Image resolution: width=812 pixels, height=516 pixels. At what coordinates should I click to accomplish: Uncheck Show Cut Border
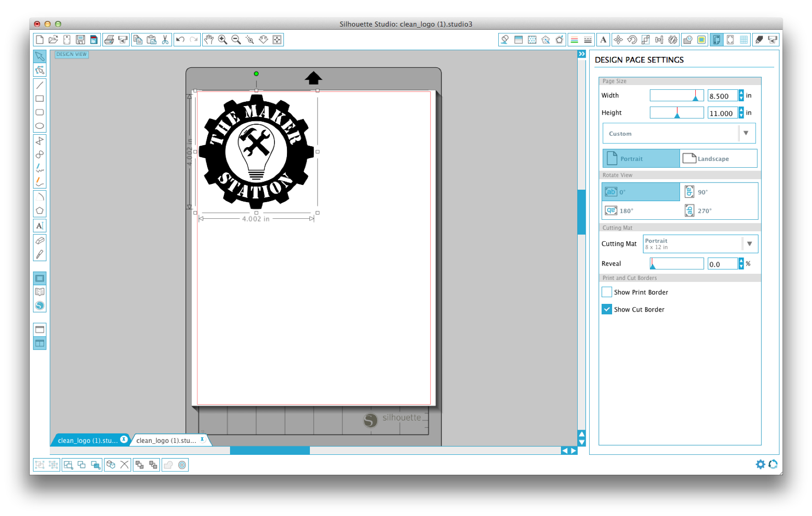point(606,309)
